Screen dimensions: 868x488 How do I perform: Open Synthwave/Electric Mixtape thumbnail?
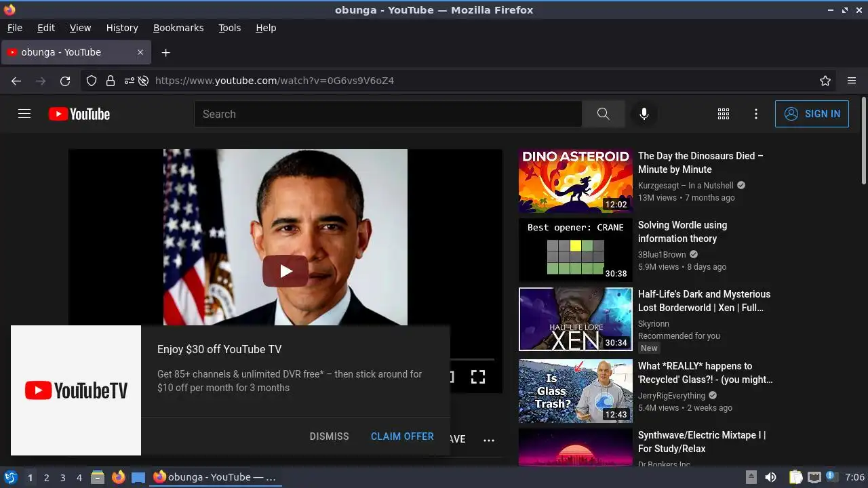pos(576,447)
